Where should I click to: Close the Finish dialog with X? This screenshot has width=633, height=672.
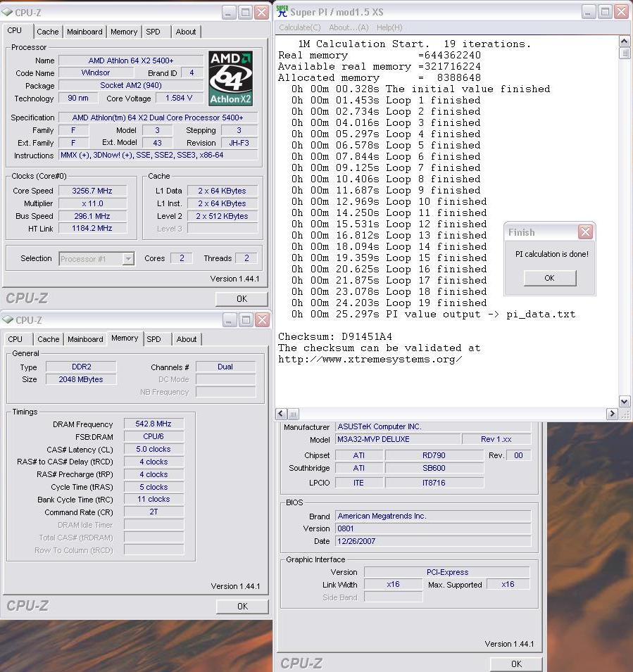(585, 232)
